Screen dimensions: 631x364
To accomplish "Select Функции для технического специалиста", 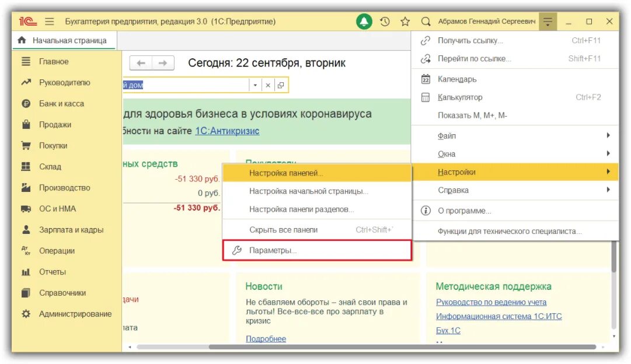I will [x=515, y=231].
